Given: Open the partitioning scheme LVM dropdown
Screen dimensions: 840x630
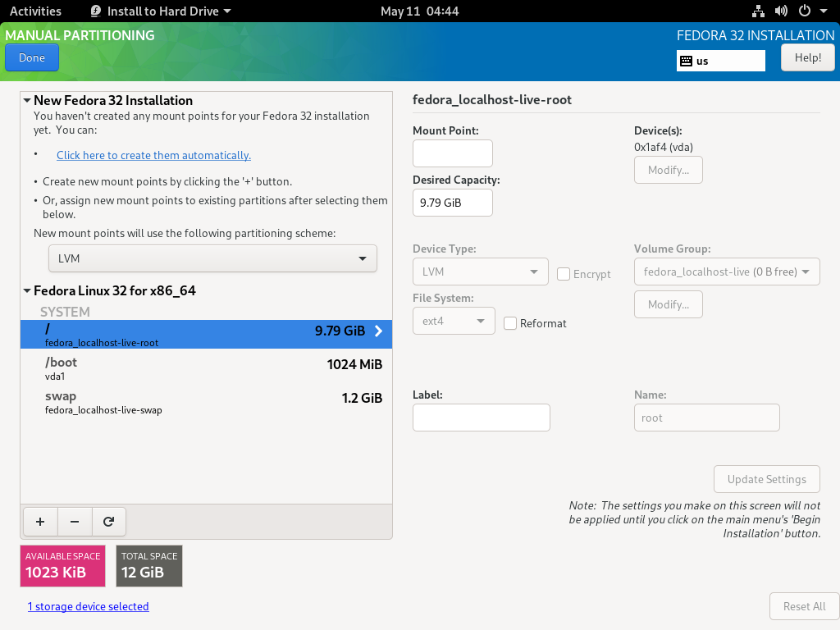Looking at the screenshot, I should (x=212, y=258).
